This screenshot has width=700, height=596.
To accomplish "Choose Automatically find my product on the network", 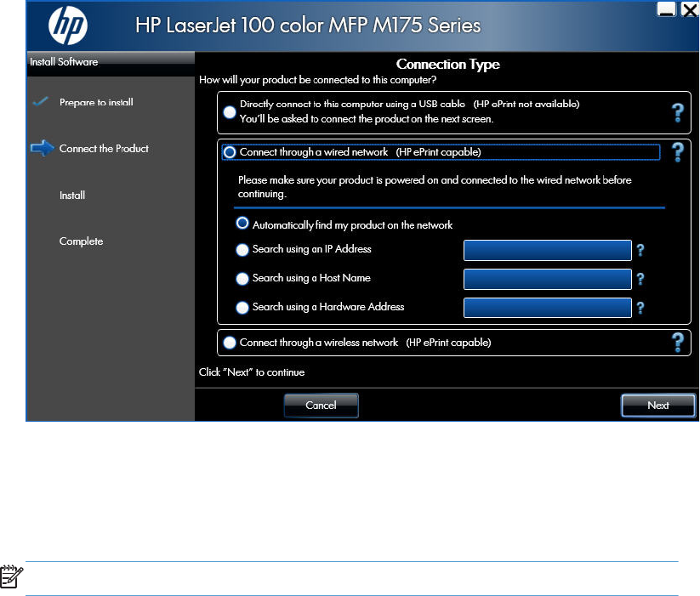I will 242,223.
